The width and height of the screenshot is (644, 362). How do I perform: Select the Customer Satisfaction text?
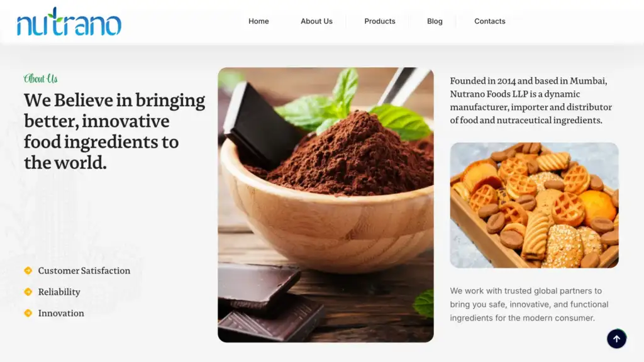coord(84,270)
